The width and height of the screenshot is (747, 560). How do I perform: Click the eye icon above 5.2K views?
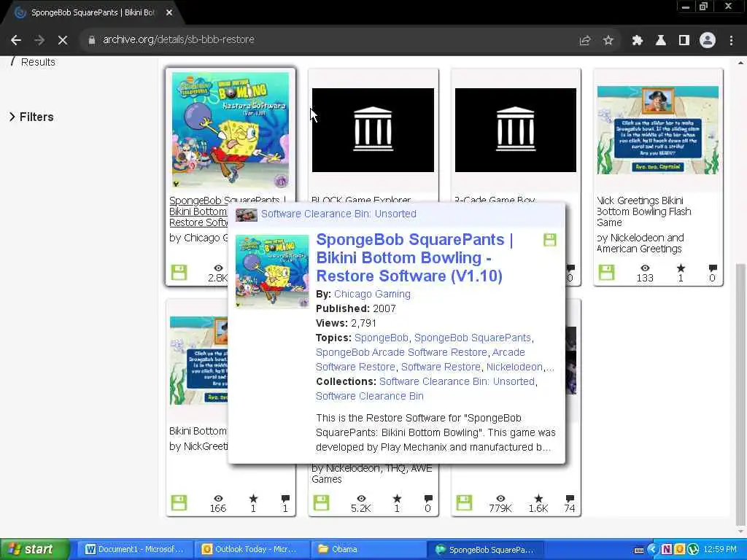361,499
